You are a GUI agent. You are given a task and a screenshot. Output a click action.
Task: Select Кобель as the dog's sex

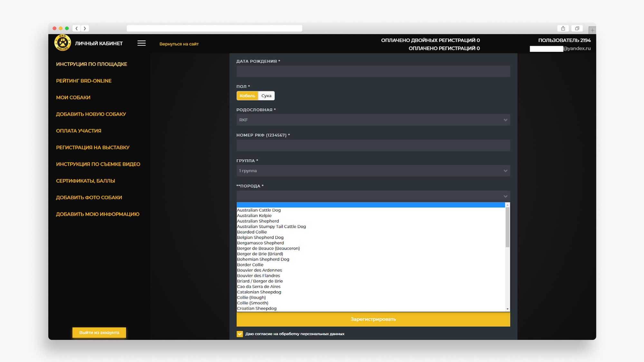tap(247, 96)
